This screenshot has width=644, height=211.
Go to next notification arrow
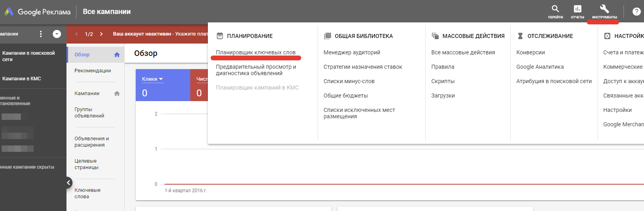101,34
